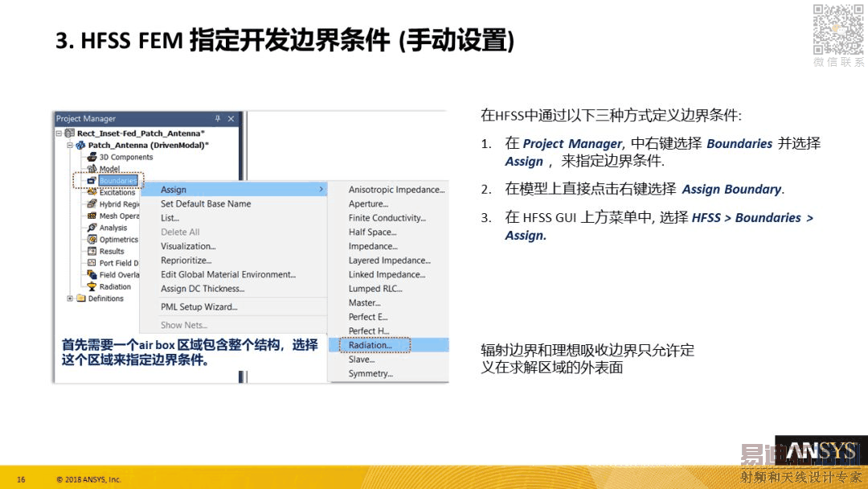Click the Model tree icon
The image size is (868, 489).
(x=92, y=168)
